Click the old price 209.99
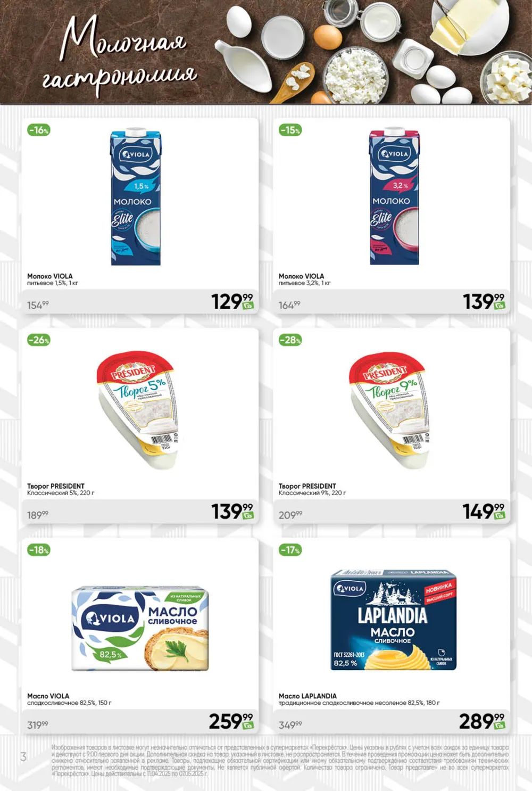This screenshot has height=791, width=532. point(290,515)
